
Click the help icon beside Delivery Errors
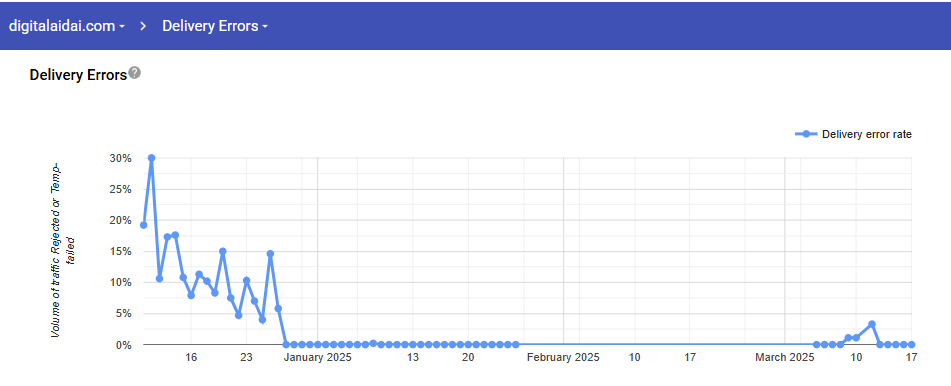click(135, 73)
